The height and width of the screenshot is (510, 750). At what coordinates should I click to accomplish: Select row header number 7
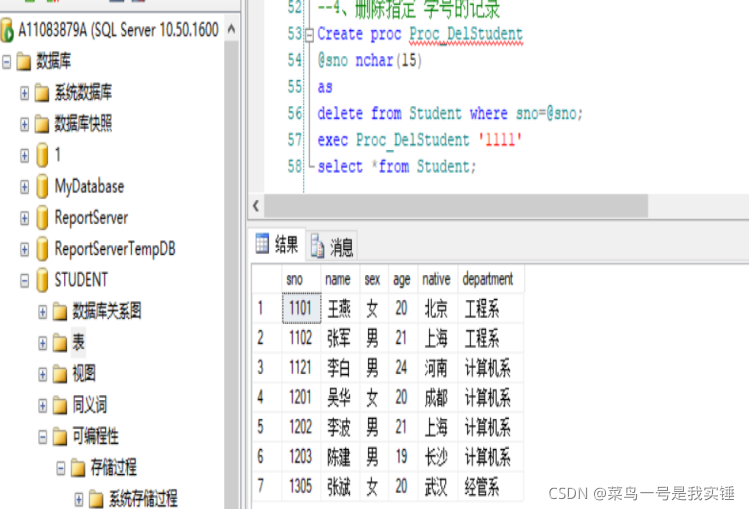click(x=267, y=487)
